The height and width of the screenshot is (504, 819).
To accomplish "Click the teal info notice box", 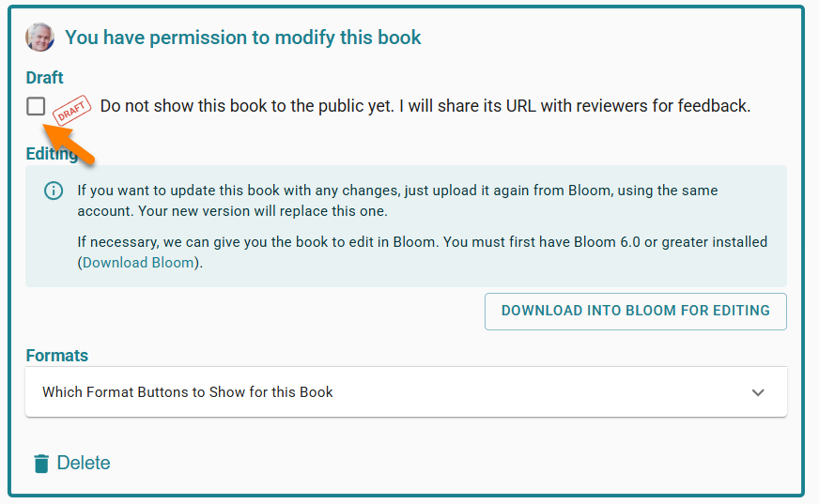I will tap(406, 226).
